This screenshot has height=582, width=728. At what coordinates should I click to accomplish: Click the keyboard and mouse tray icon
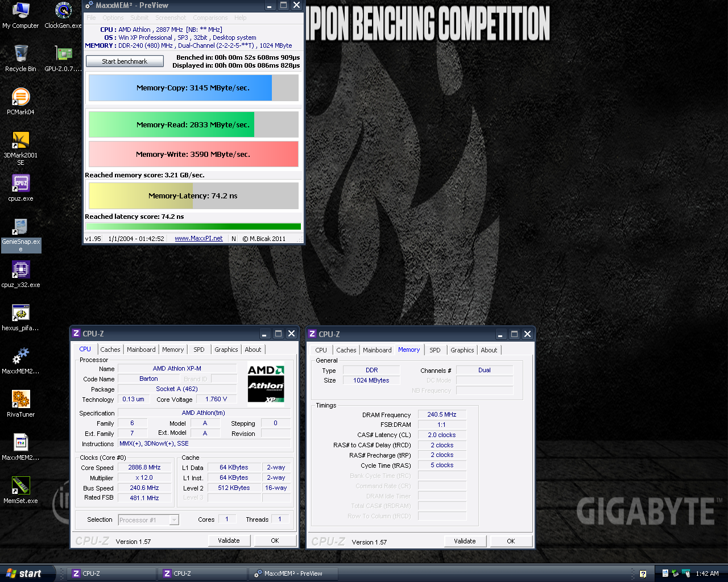pos(686,573)
